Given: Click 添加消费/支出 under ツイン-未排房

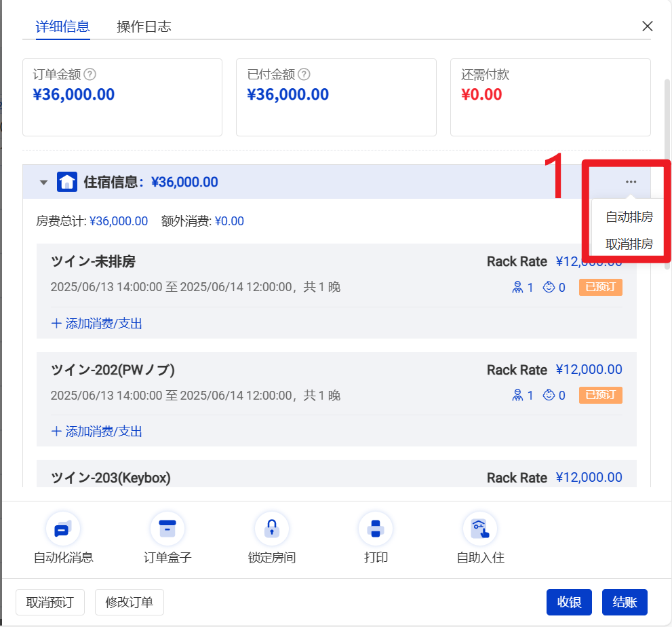Looking at the screenshot, I should click(97, 324).
